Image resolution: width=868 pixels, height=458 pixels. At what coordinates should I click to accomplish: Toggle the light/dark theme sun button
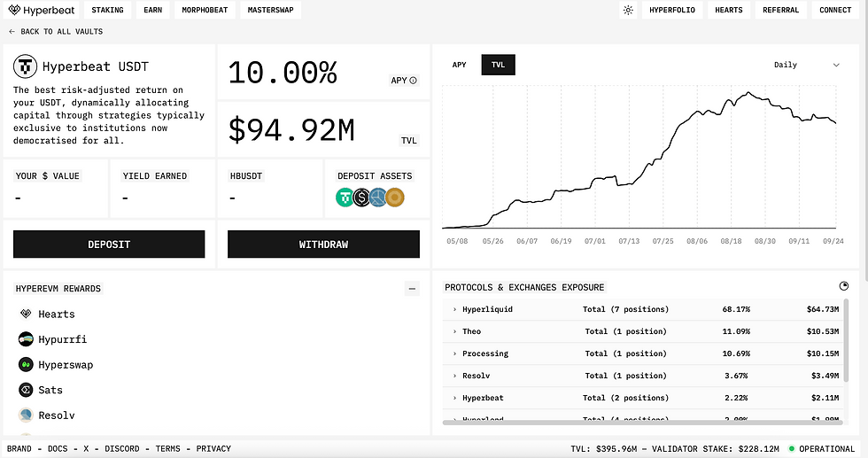click(628, 11)
